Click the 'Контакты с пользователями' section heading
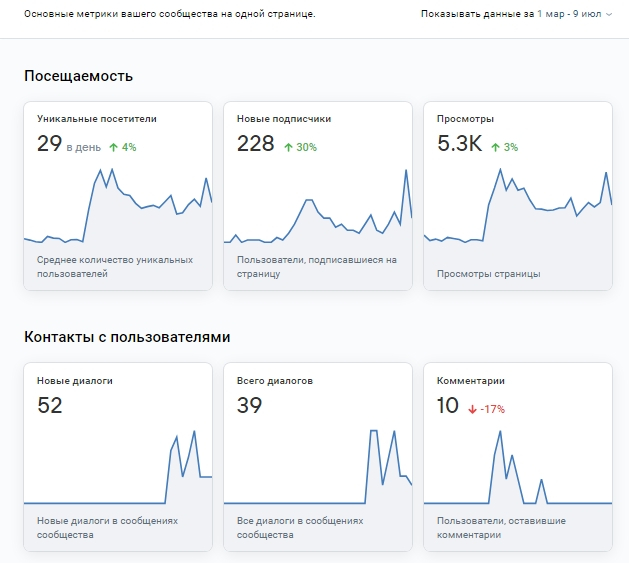 127,337
